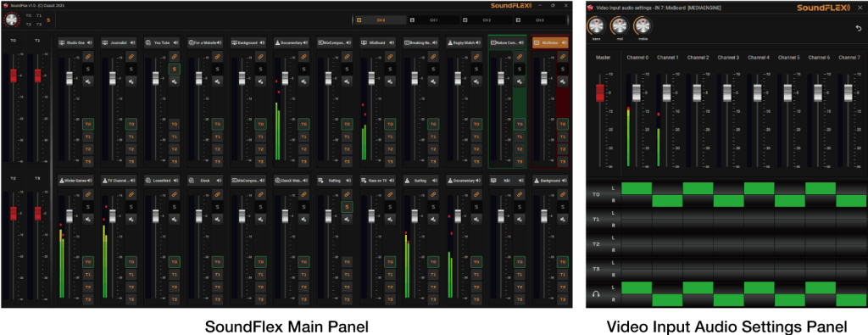Open audio settings icon on Breaking News strip
The height and width of the screenshot is (335, 868).
point(433,81)
